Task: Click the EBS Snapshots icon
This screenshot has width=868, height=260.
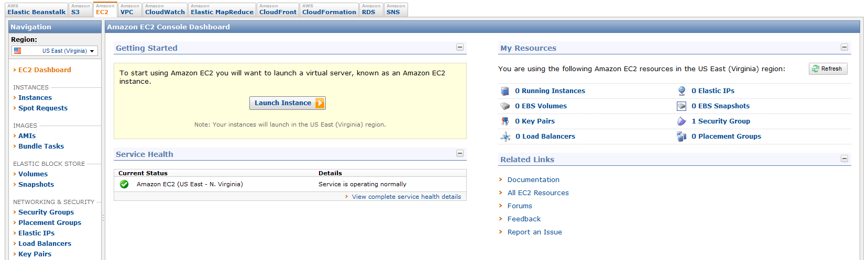Action: [x=682, y=106]
